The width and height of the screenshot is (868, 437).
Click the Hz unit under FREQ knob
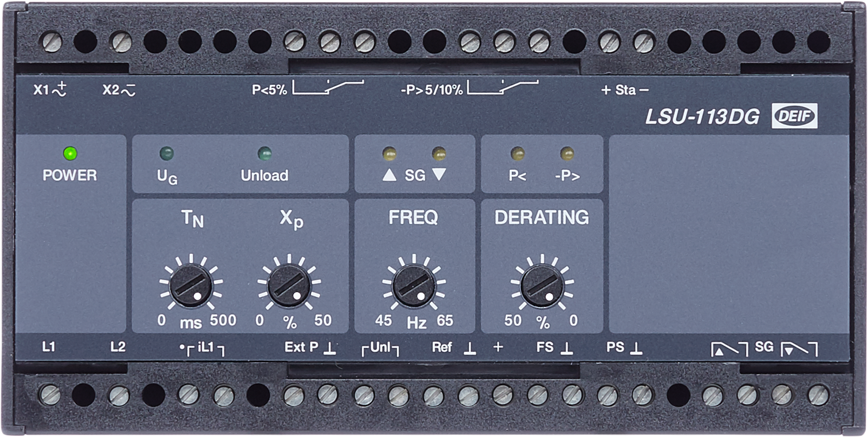tap(416, 323)
